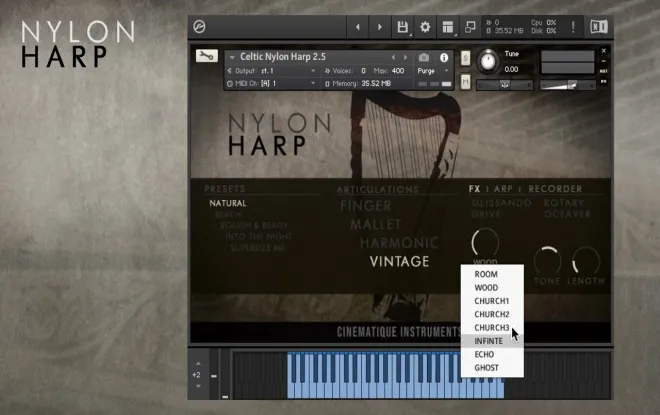
Task: Select the REACH preset
Action: click(228, 215)
